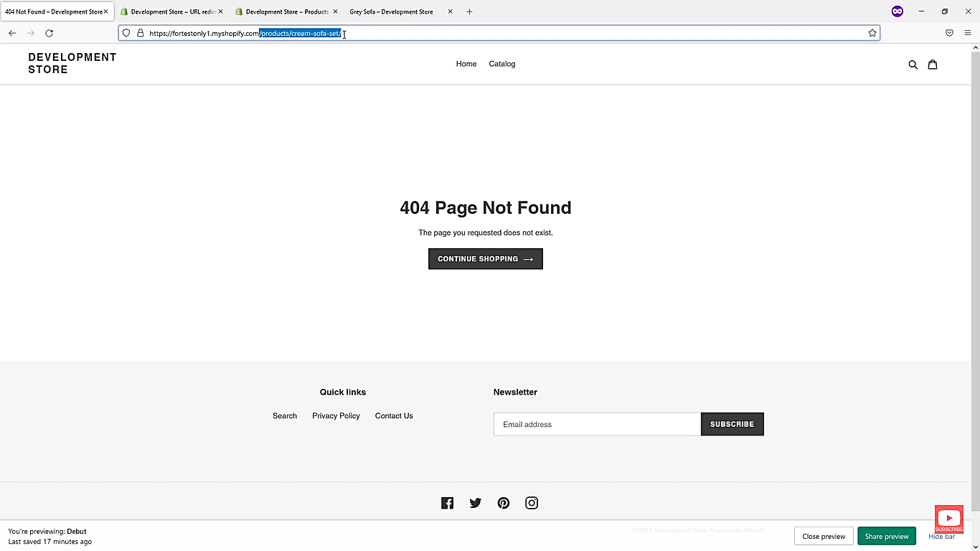Click the browser back arrow
The image size is (980, 551).
12,33
